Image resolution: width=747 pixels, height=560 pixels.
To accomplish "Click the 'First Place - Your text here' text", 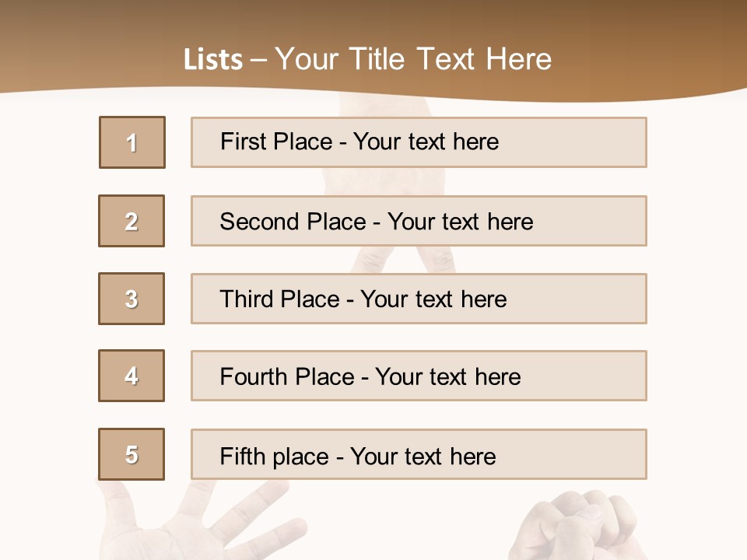I will [359, 142].
